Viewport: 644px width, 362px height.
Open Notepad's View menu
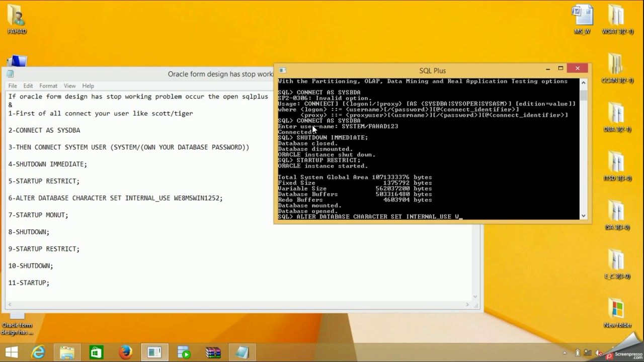69,86
